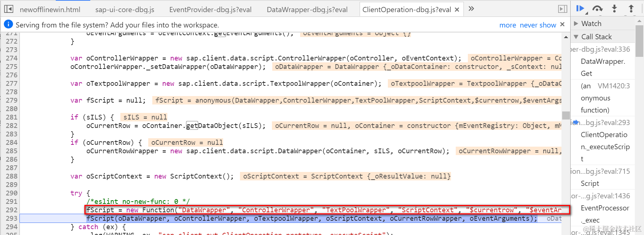
Task: Close the ClientOperation-dbg.js tab
Action: [x=457, y=10]
